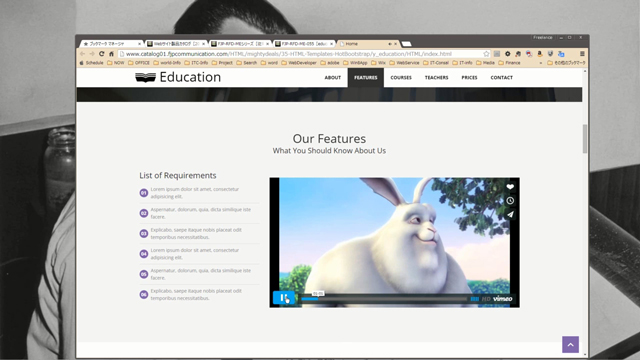This screenshot has height=360, width=640.
Task: Click the Vimeo logo in player
Action: point(502,299)
